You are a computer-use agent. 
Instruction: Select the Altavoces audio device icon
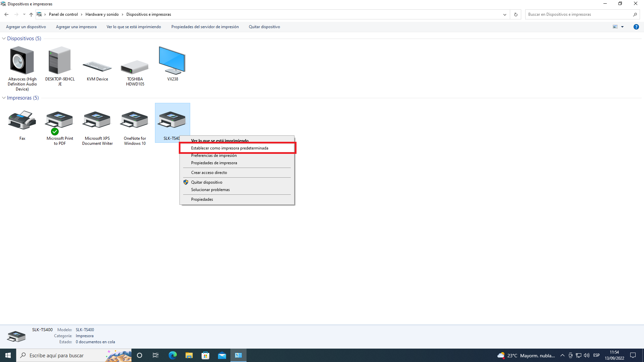[x=22, y=61]
